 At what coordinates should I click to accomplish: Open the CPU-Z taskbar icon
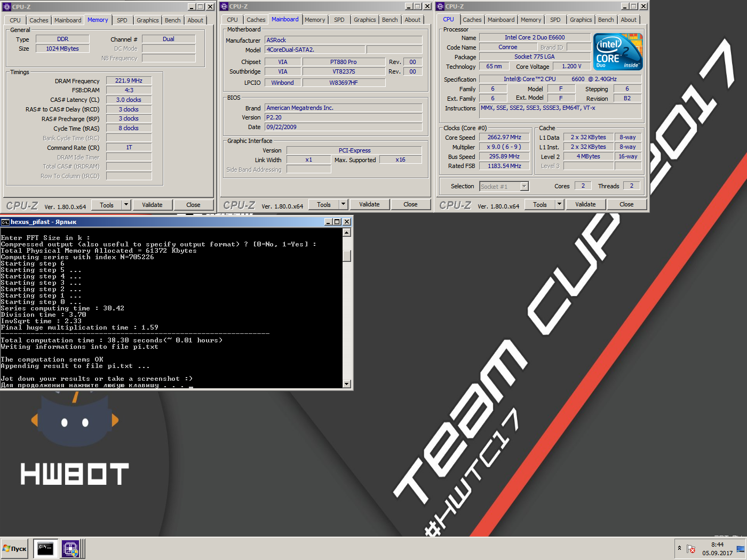pos(70,548)
